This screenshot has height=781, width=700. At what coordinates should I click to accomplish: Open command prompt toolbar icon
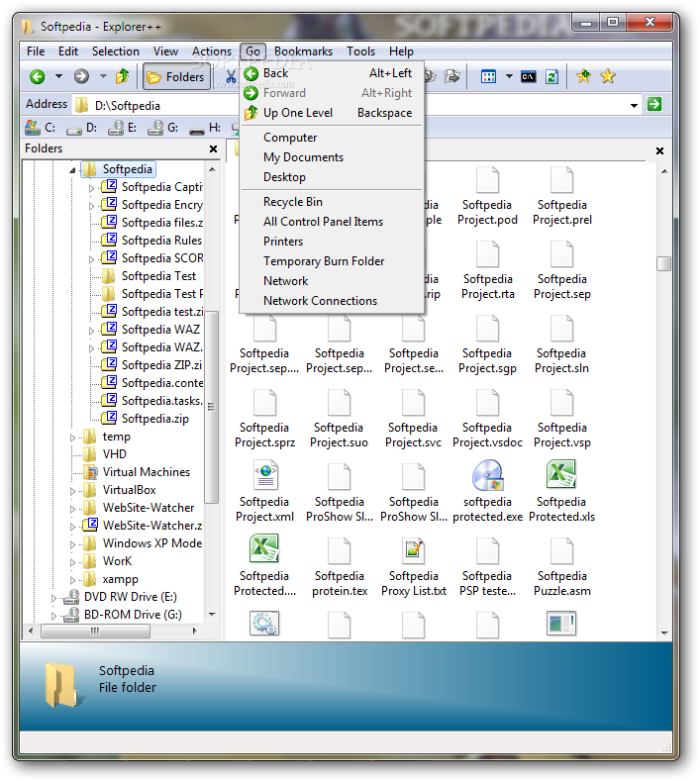[x=528, y=76]
